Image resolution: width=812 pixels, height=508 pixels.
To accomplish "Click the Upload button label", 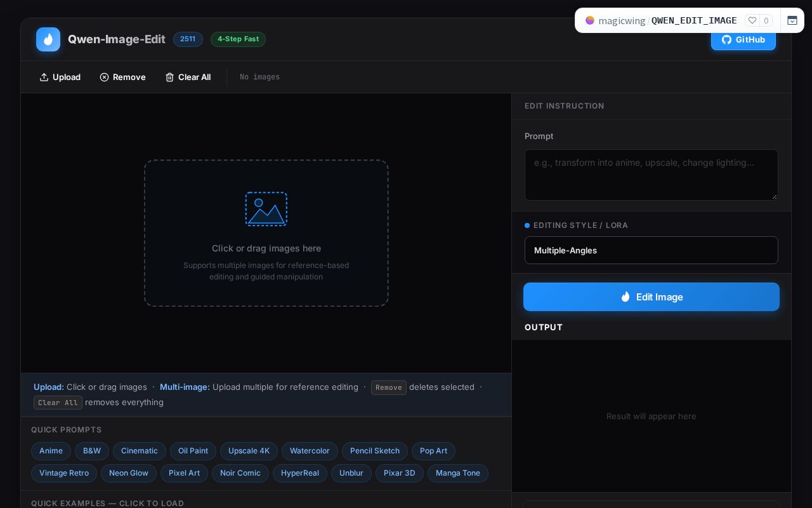I will pyautogui.click(x=67, y=77).
